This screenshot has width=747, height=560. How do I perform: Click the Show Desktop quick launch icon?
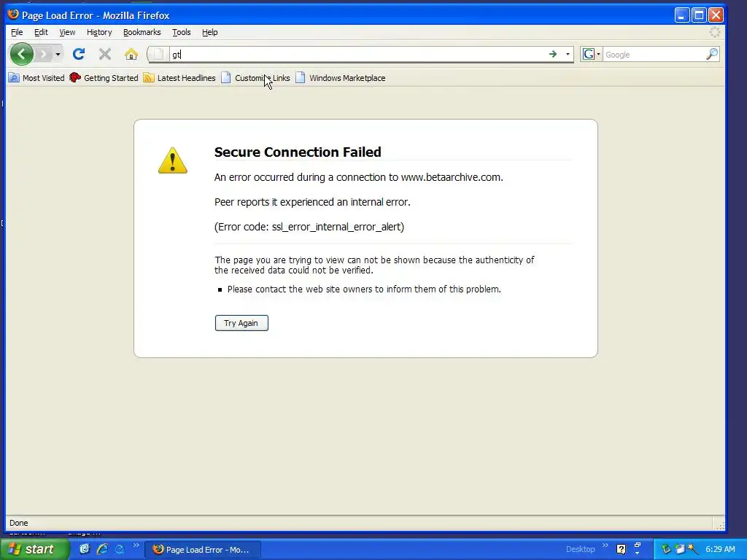[85, 549]
